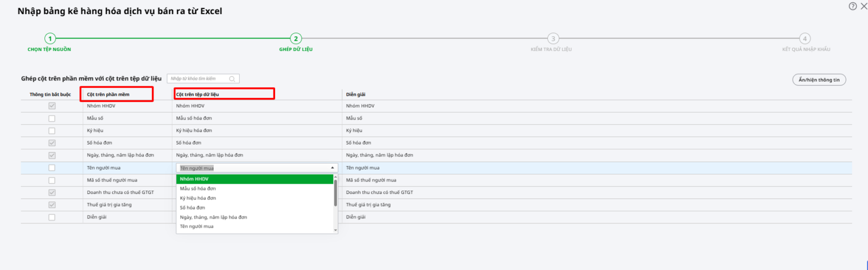Close the Excel import dialog

[864, 7]
